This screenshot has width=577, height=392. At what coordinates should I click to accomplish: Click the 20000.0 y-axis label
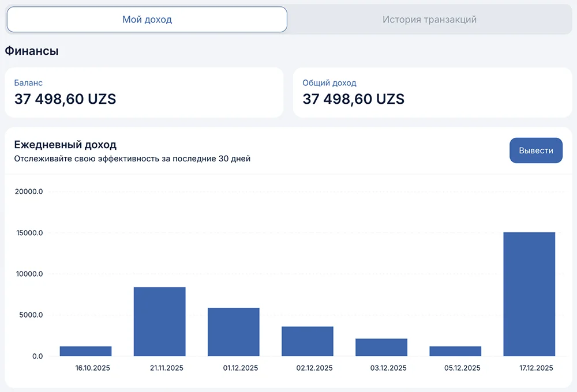[29, 192]
